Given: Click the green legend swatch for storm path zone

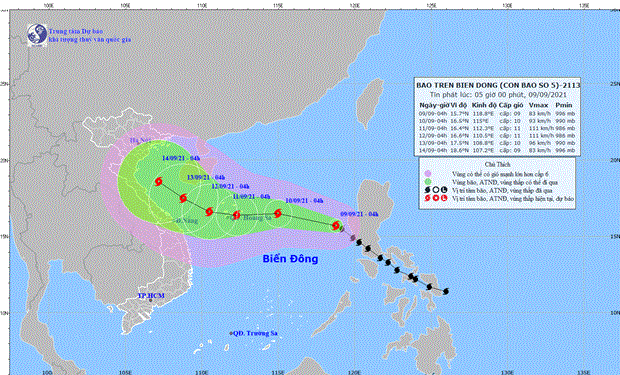Looking at the screenshot, I should (427, 182).
